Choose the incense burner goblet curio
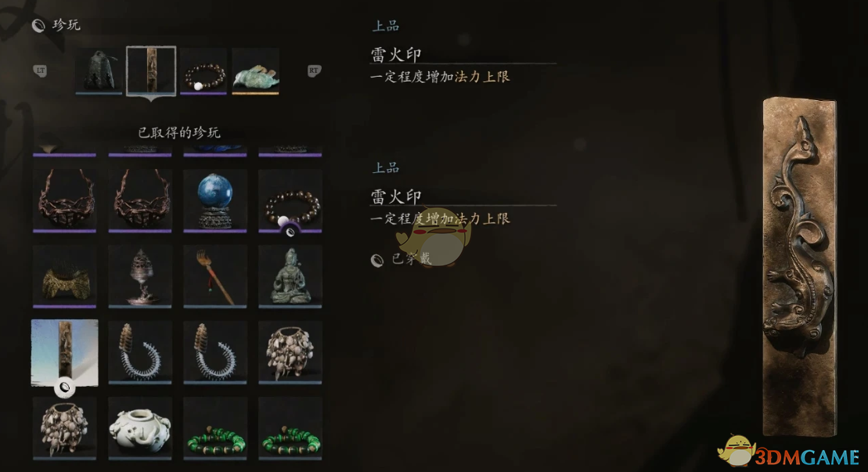Image resolution: width=868 pixels, height=472 pixels. (140, 276)
